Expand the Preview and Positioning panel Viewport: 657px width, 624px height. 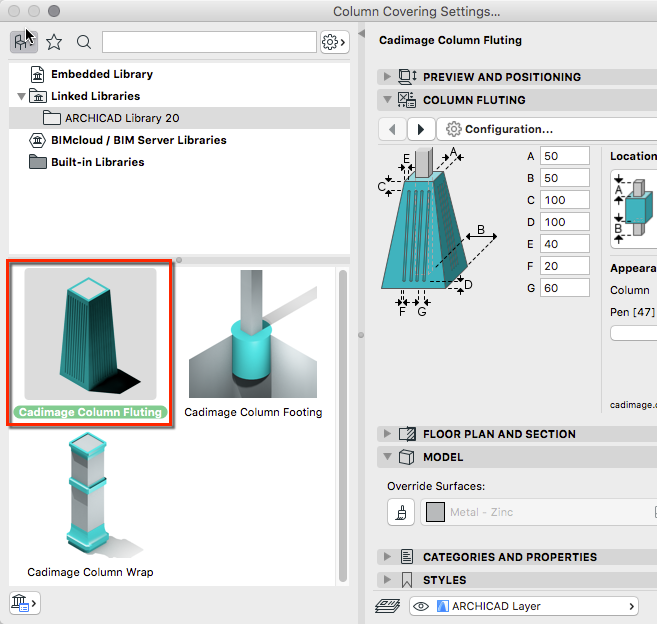coord(387,77)
